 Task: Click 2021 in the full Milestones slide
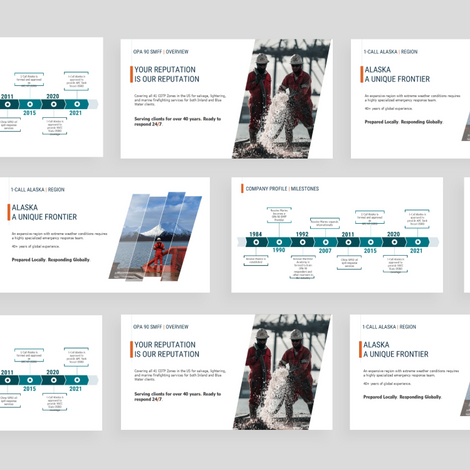416,251
